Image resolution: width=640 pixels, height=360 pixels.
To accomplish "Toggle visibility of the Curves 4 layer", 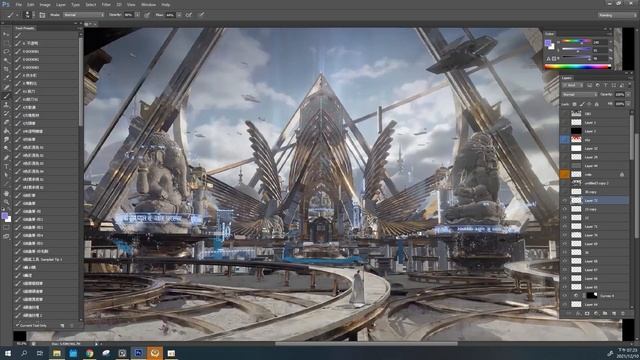I will click(x=564, y=296).
